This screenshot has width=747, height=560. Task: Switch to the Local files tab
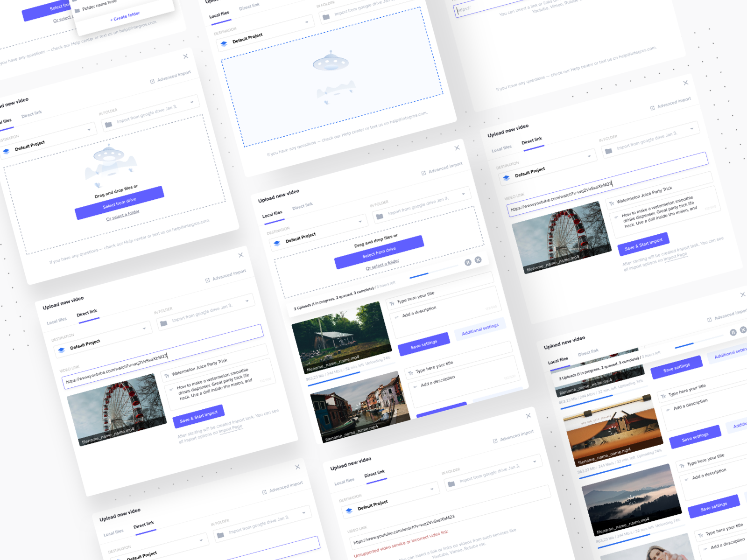pyautogui.click(x=56, y=321)
